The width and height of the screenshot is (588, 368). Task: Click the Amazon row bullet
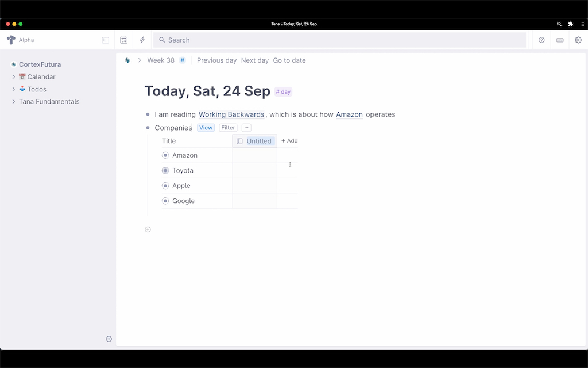tap(165, 155)
